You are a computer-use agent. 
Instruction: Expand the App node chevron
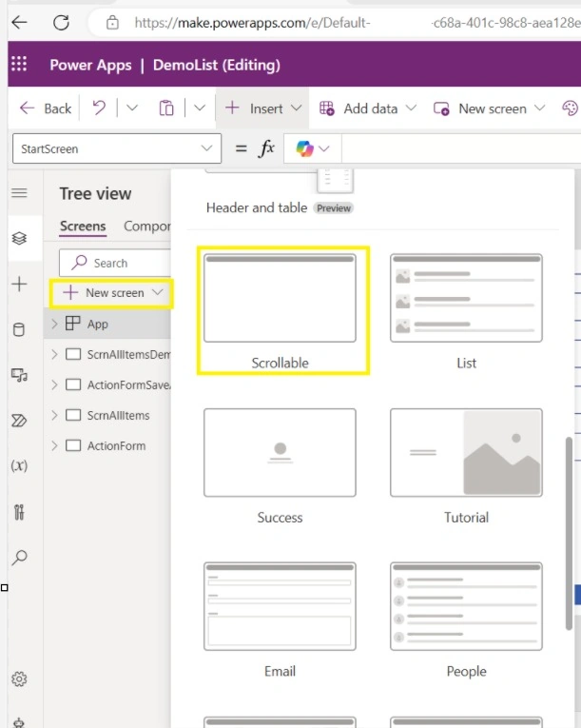click(54, 324)
